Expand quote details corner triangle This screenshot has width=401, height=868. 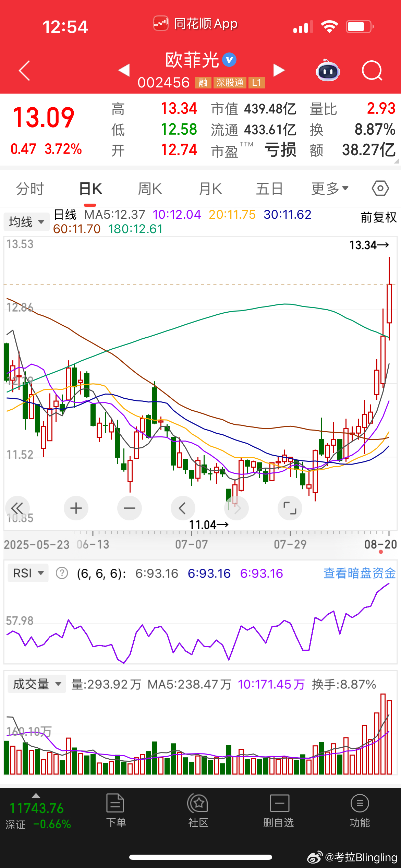point(397,161)
